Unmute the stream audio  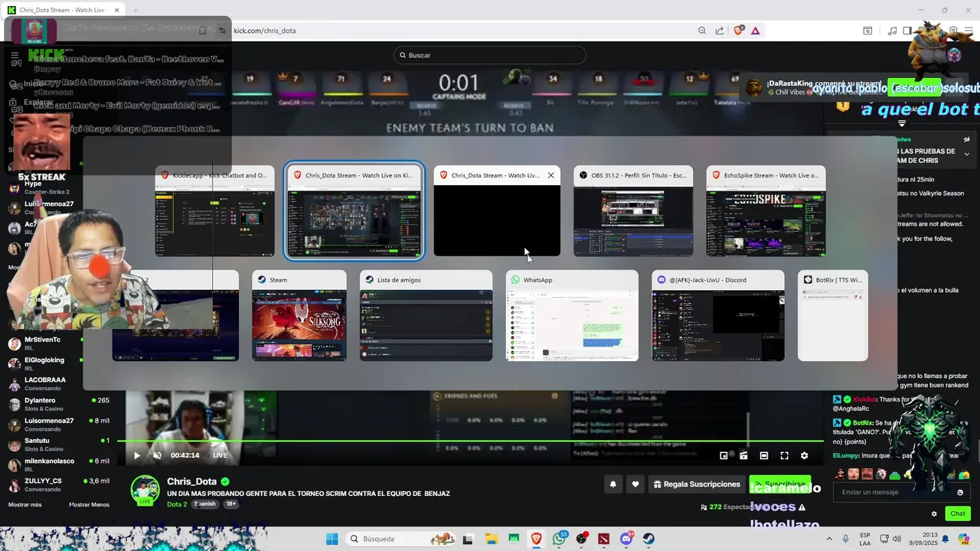[x=157, y=455]
